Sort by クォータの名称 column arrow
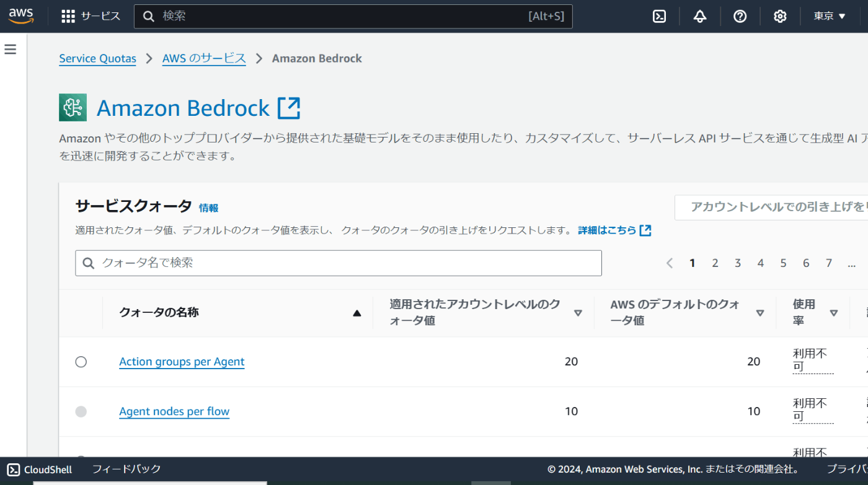Image resolution: width=868 pixels, height=485 pixels. 356,313
